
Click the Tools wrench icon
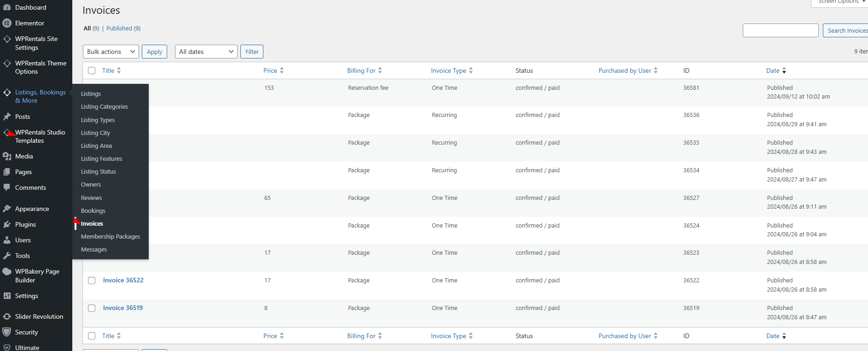pos(7,256)
